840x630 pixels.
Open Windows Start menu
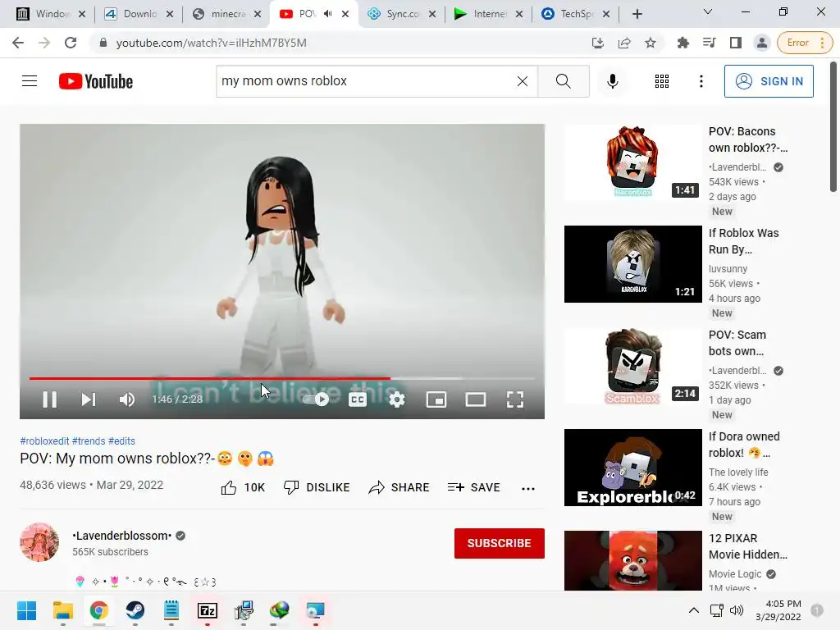point(26,610)
